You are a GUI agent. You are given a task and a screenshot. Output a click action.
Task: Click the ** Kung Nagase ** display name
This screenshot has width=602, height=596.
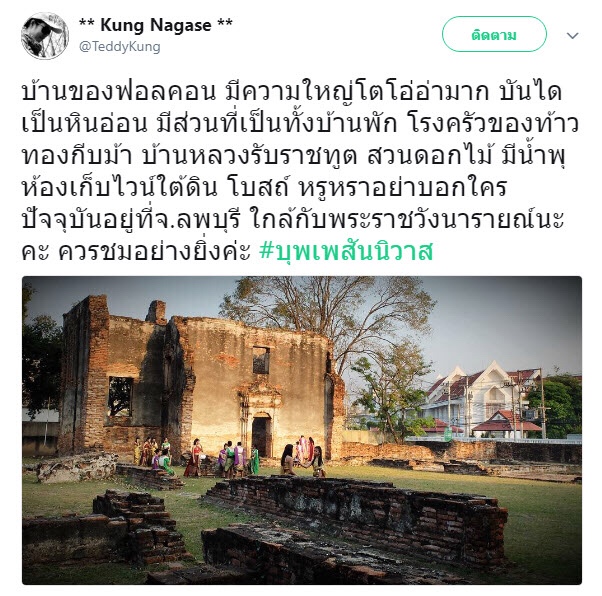point(155,25)
